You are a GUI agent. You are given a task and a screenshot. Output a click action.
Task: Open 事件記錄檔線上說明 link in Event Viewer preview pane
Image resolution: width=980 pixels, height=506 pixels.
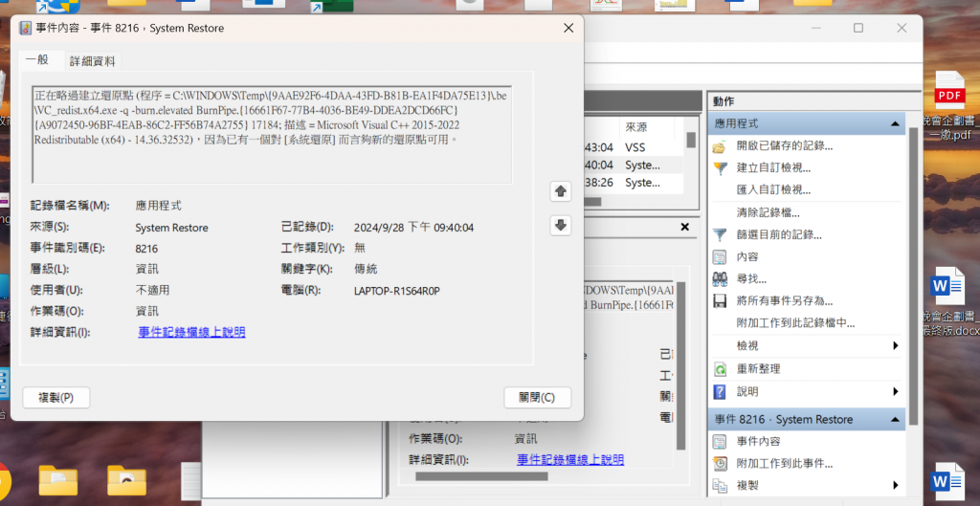click(x=570, y=460)
